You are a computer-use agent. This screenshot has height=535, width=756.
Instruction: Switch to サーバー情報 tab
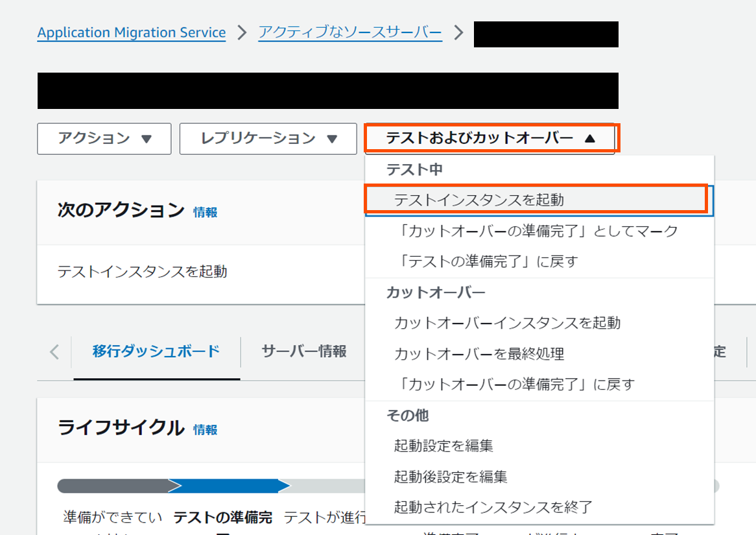point(303,351)
